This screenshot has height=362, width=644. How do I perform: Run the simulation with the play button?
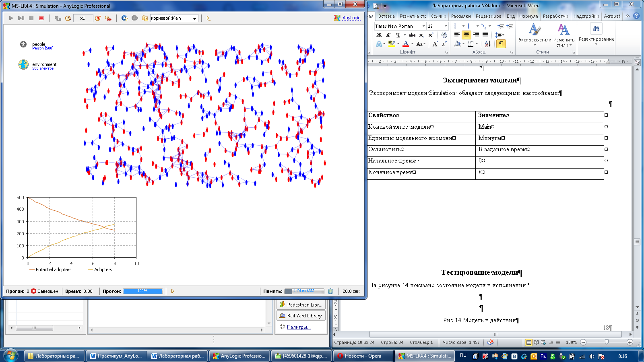pyautogui.click(x=11, y=18)
